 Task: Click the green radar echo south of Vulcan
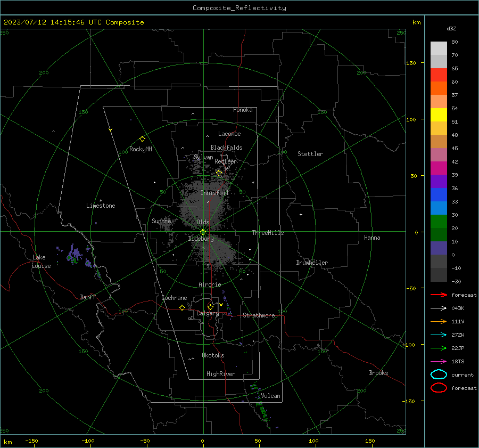(263, 411)
